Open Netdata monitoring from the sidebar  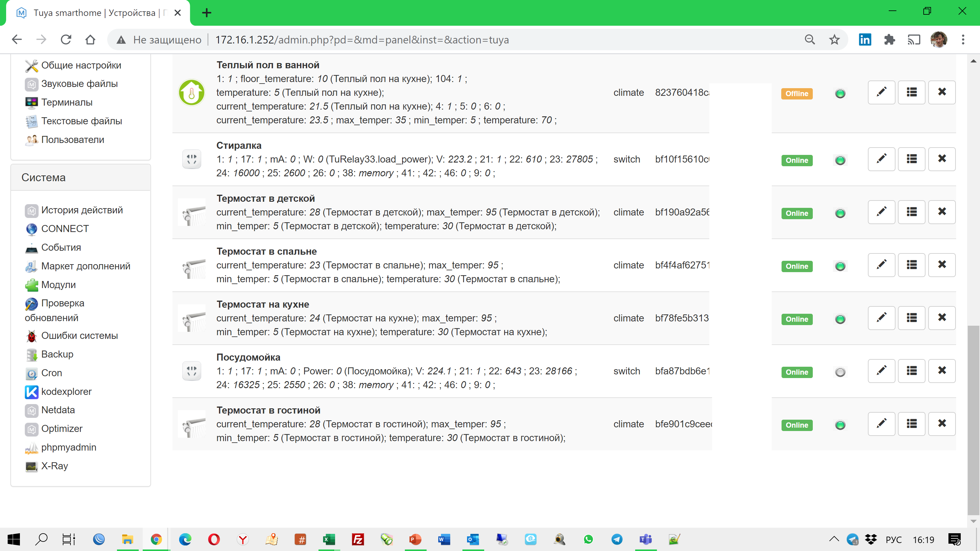pos(58,410)
